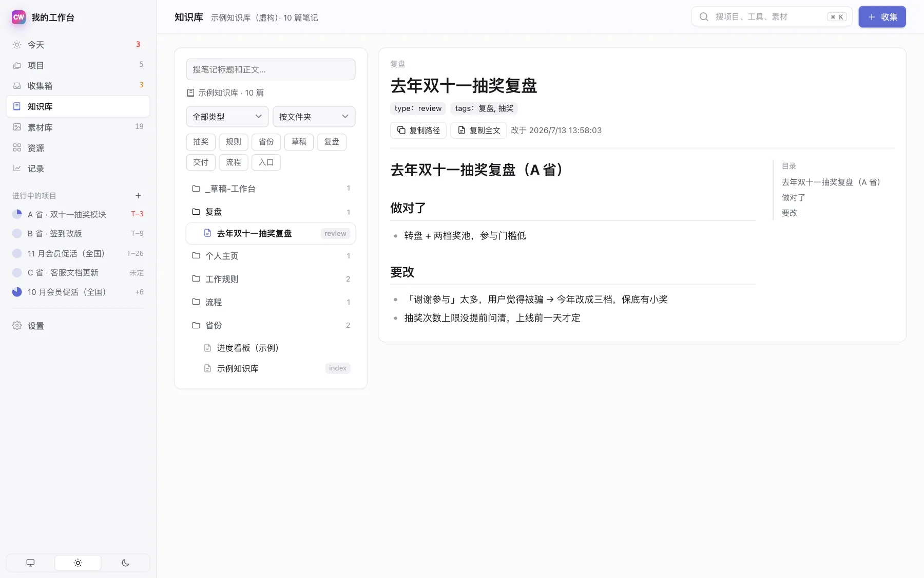Open 记录 via its chart icon

point(17,168)
